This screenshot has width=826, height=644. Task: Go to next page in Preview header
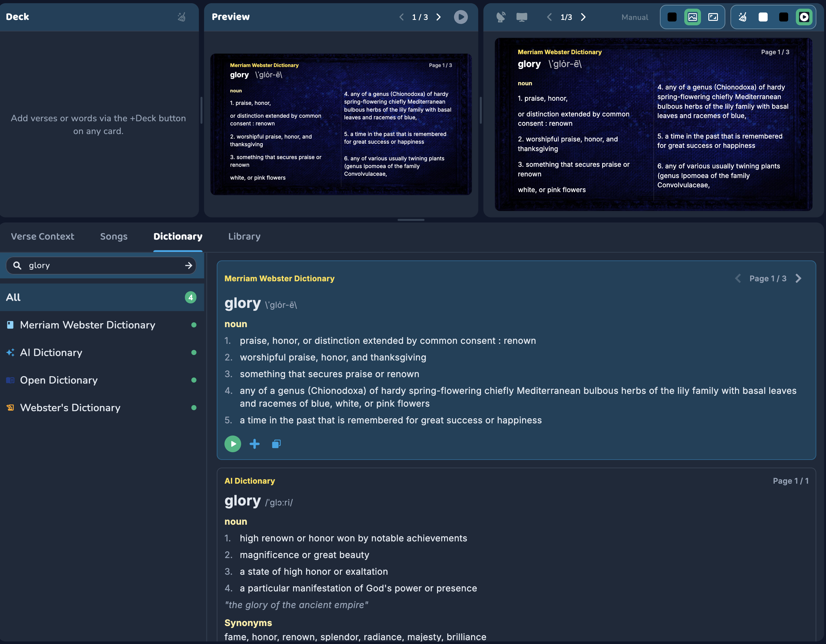(438, 17)
